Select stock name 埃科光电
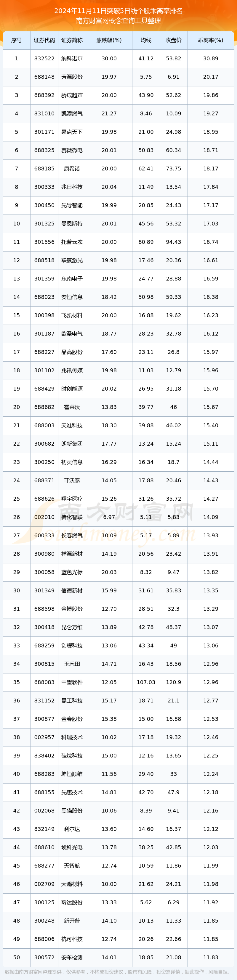The height and width of the screenshot is (980, 237). pyautogui.click(x=72, y=847)
